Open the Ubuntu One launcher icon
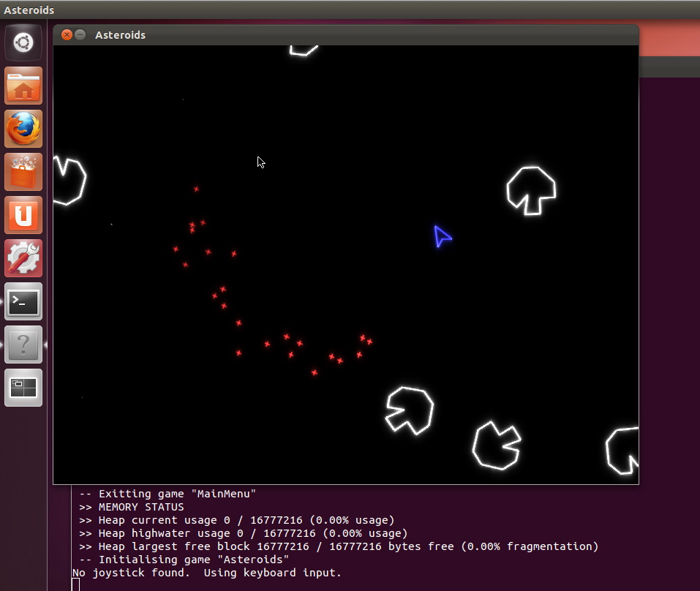This screenshot has width=700, height=591. coord(23,215)
